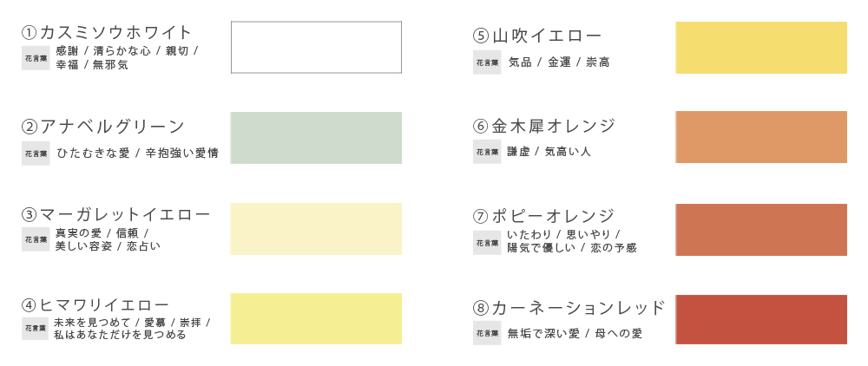Click the 花言葉 badge under 金木犀オレンジ
The height and width of the screenshot is (366, 868).
point(487,152)
